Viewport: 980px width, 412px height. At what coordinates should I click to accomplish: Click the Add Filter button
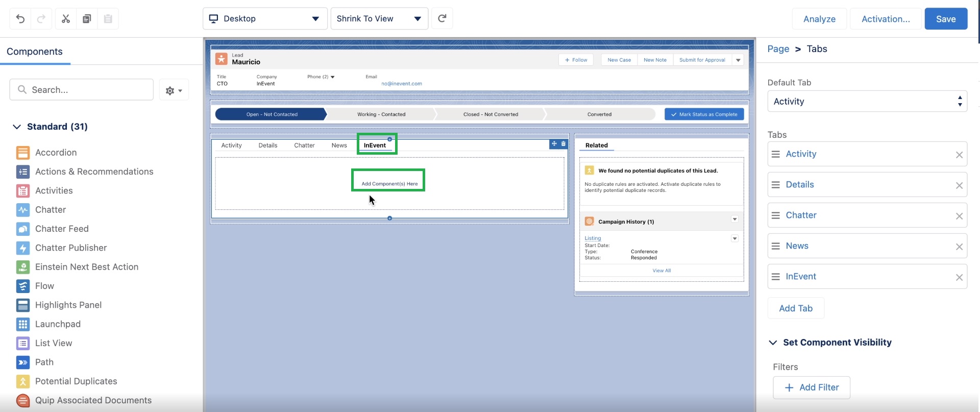pos(812,387)
